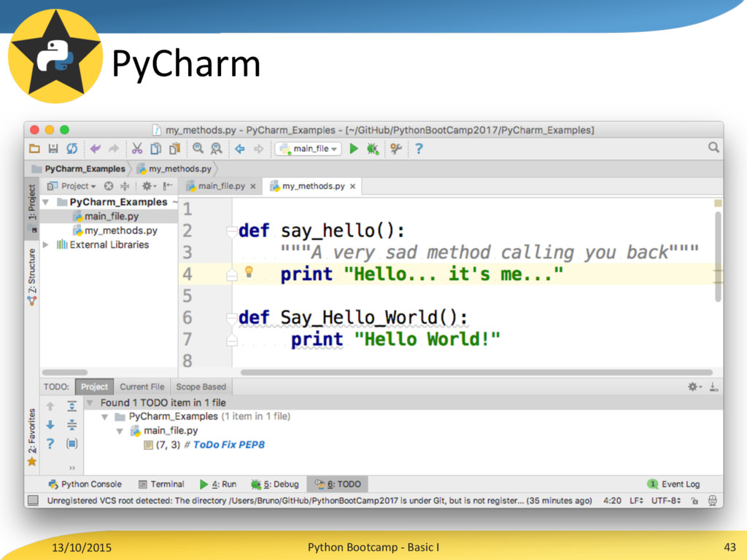The height and width of the screenshot is (560, 747).
Task: Select main_file.py in the project tree
Action: click(109, 216)
